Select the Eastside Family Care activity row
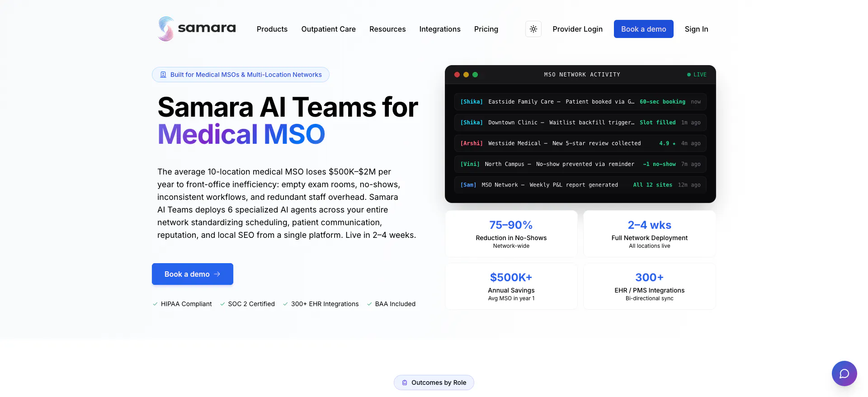This screenshot has height=397, width=868. click(580, 102)
